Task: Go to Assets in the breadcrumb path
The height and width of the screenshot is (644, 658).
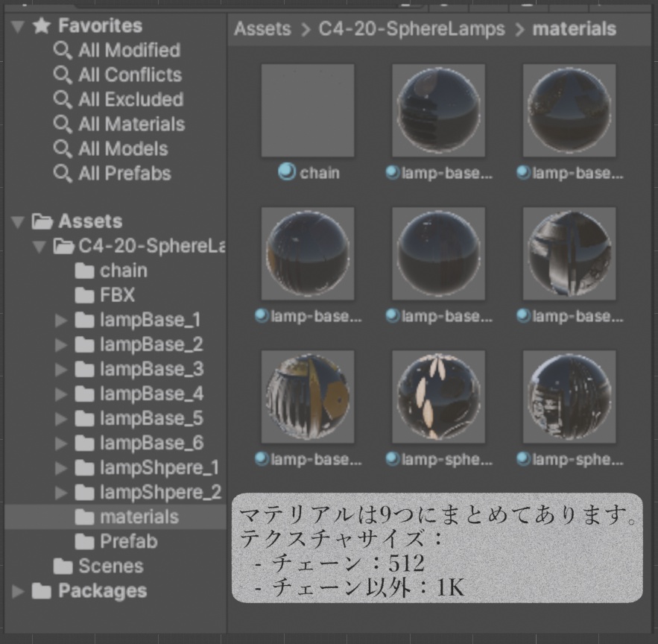Action: [x=262, y=29]
